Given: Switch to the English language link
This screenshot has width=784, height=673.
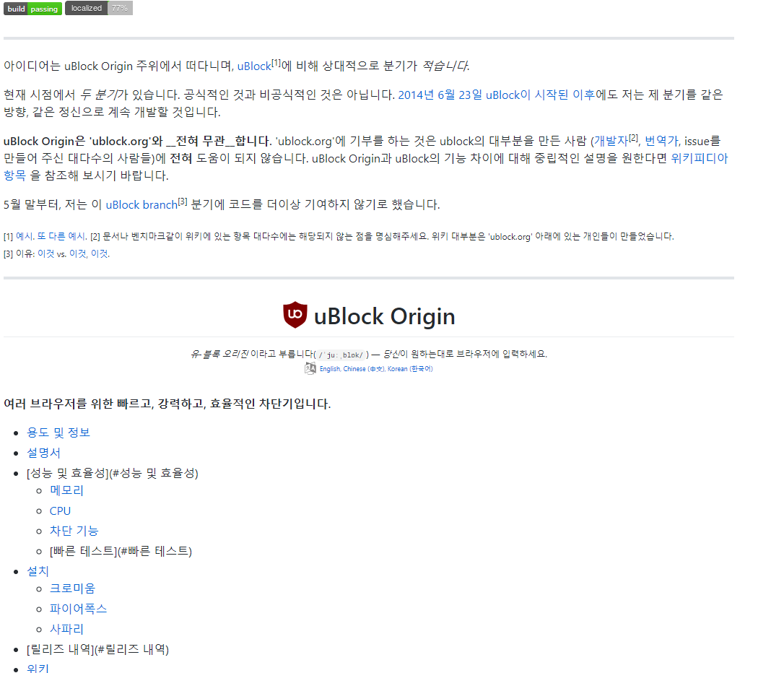Looking at the screenshot, I should [330, 368].
